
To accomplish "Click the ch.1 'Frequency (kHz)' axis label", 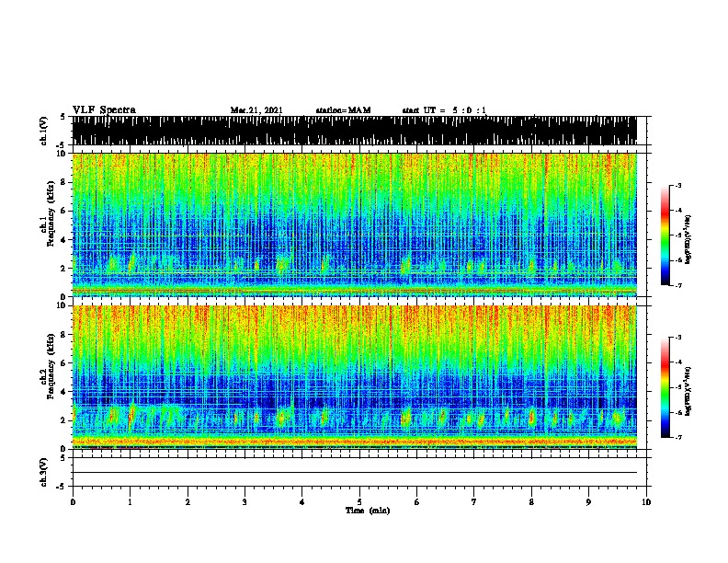I will pyautogui.click(x=51, y=213).
